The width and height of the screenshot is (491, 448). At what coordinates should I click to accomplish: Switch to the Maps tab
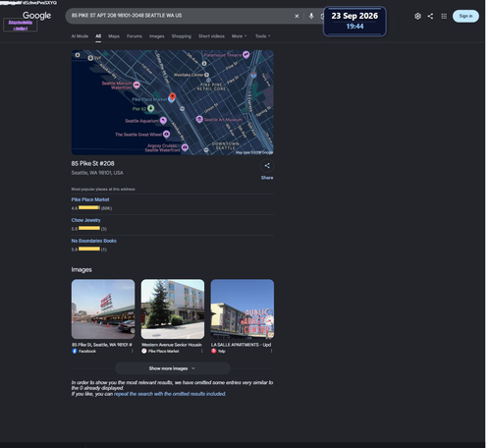tap(114, 36)
